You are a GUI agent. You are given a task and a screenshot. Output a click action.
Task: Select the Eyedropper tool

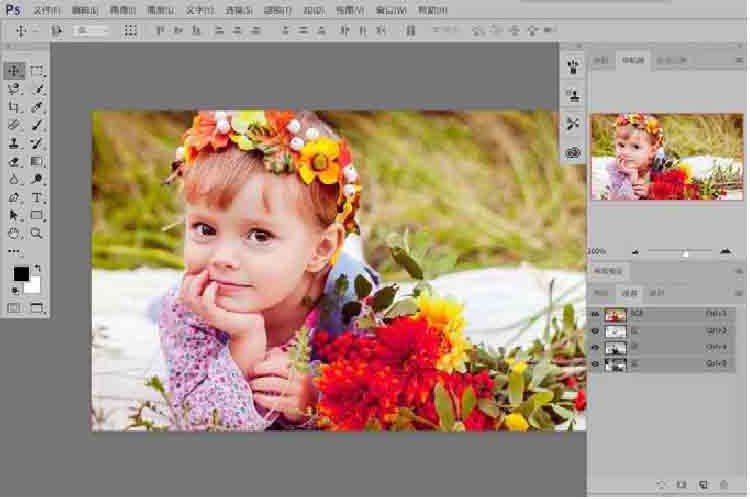click(37, 107)
